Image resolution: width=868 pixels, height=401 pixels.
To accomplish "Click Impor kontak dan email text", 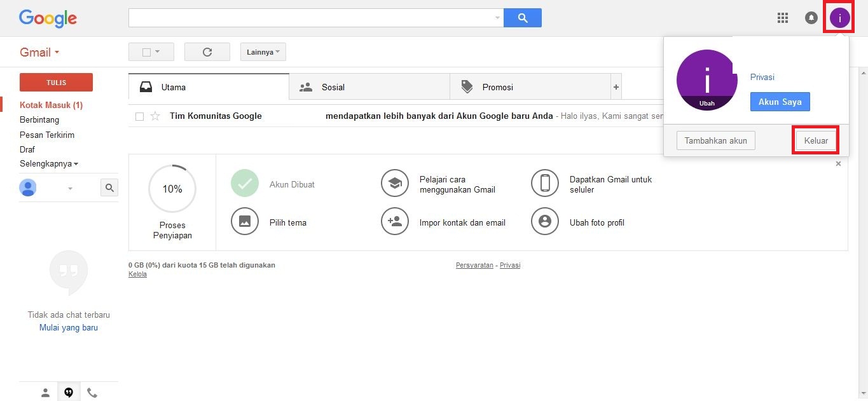I will (462, 222).
